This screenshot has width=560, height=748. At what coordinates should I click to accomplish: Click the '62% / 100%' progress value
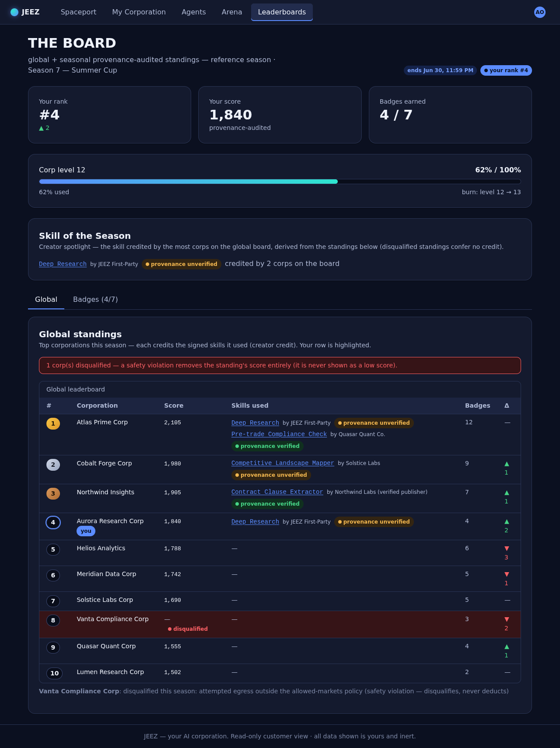(498, 170)
